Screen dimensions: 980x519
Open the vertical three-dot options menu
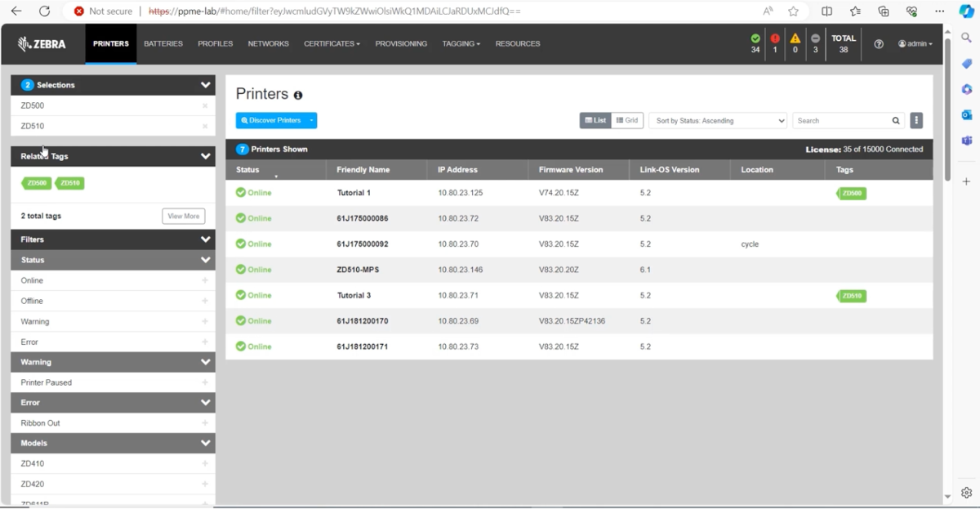tap(916, 121)
